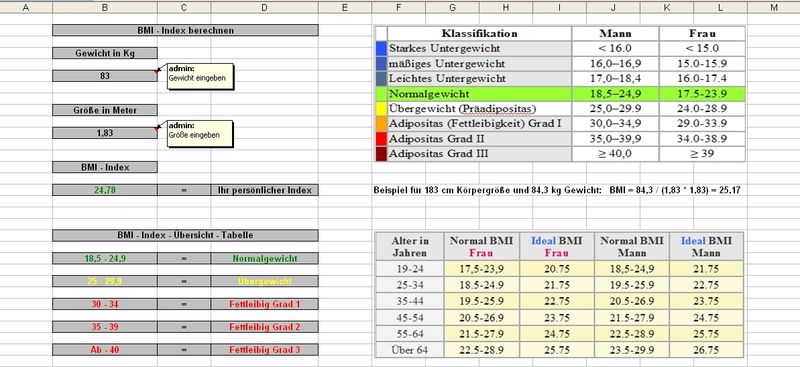
Task: Select the 'Fettleibig Grad 3' label cell
Action: [264, 350]
